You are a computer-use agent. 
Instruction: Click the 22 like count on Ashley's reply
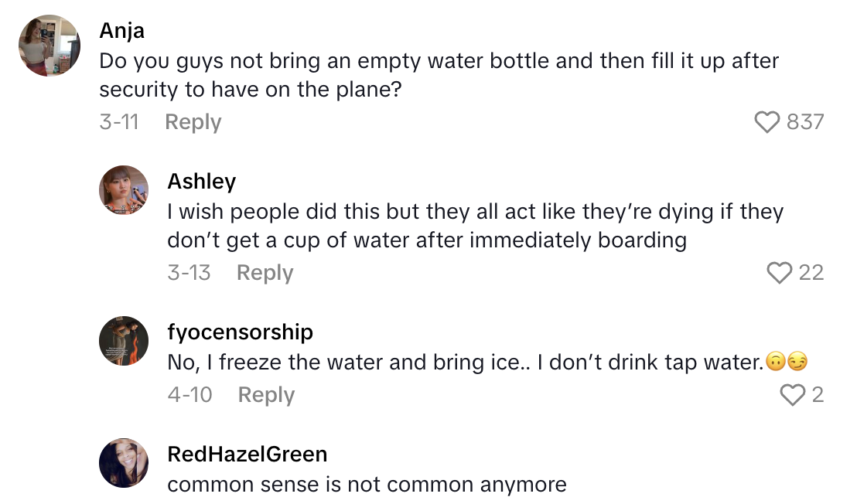[811, 273]
